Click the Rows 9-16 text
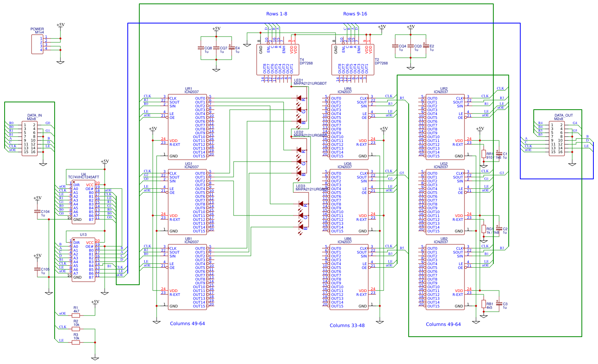The width and height of the screenshot is (598, 364). pyautogui.click(x=354, y=13)
